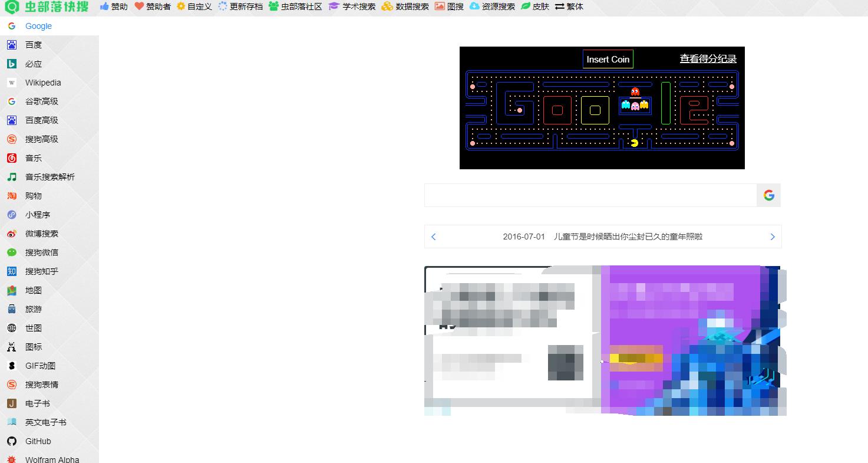This screenshot has height=463, width=868.
Task: Switch to the 音乐 music tab
Action: [x=33, y=158]
